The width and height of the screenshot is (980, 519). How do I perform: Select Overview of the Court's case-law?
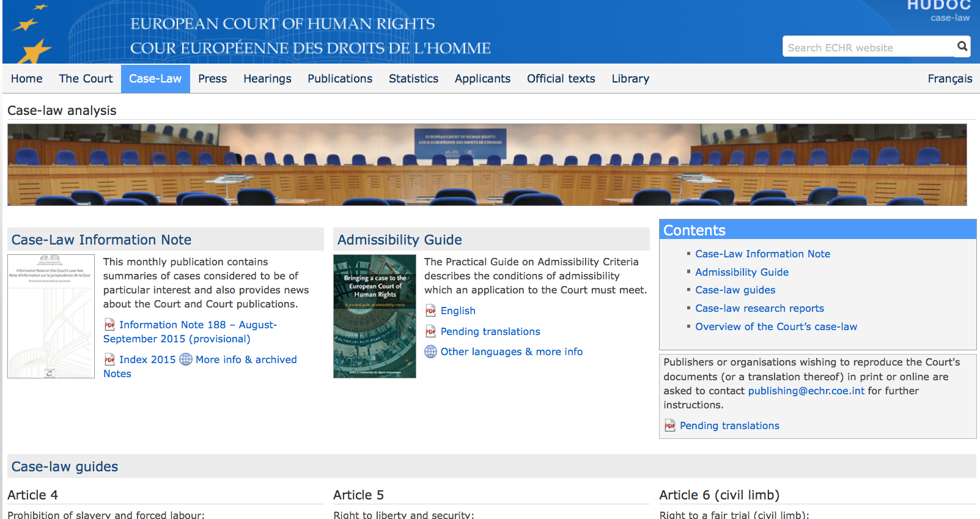tap(776, 327)
